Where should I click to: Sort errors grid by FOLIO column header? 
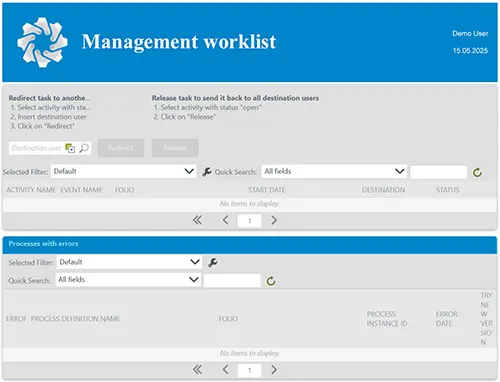click(228, 319)
